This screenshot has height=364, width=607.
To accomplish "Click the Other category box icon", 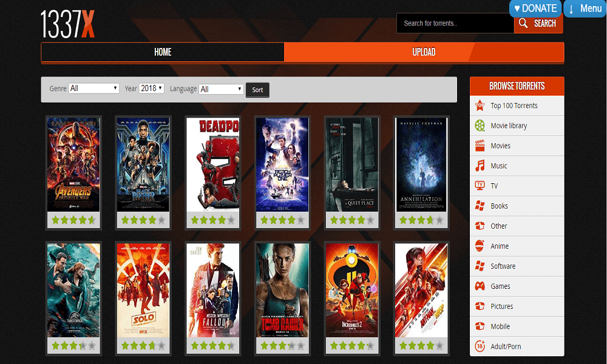I will coord(480,226).
